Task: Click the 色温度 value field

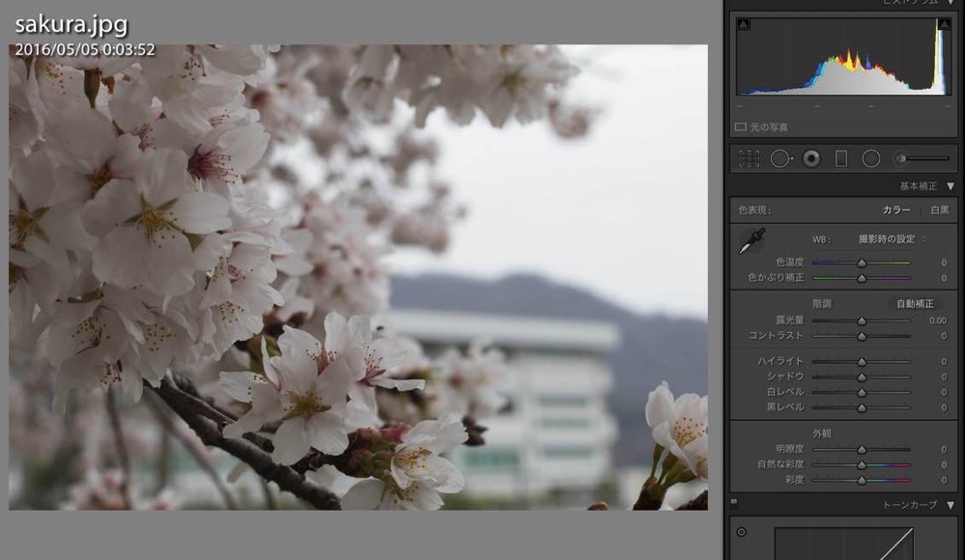Action: click(944, 263)
